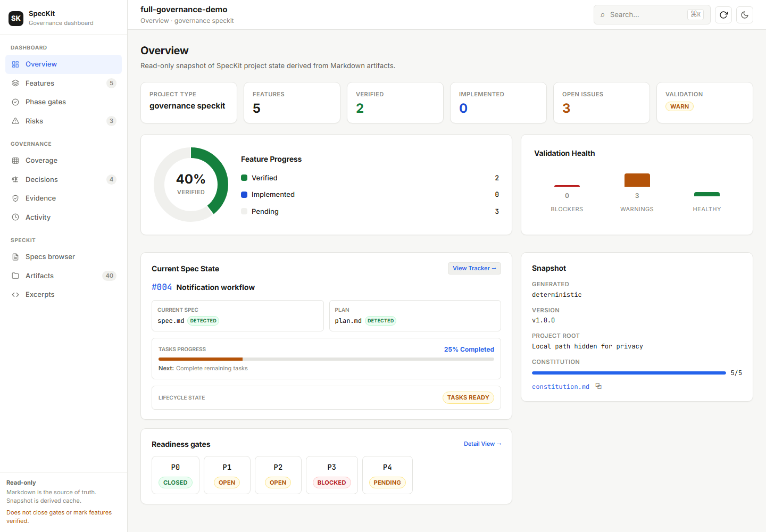Select the P3 BLOCKED gate card

(332, 475)
